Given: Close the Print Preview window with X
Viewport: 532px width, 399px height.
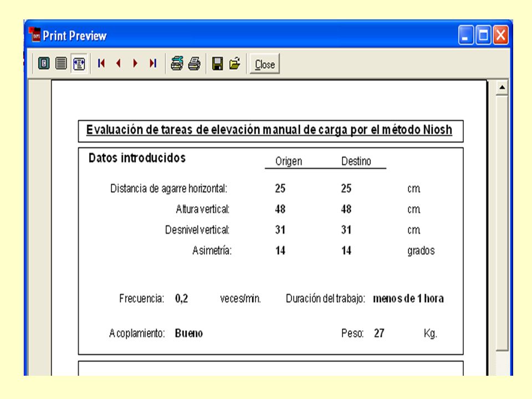Looking at the screenshot, I should coord(501,34).
